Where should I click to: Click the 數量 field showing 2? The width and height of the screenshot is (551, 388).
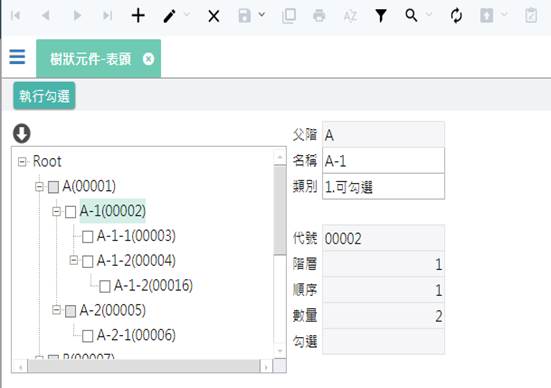click(383, 316)
